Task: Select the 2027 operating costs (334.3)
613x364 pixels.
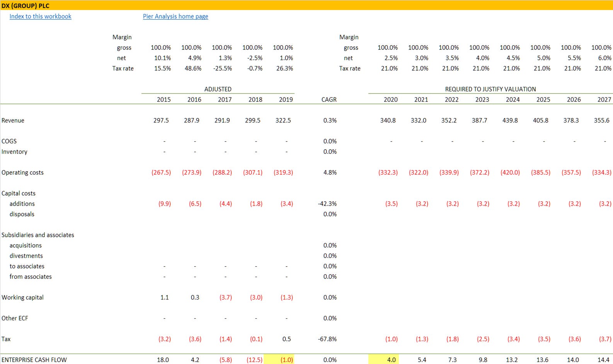Action: point(601,172)
